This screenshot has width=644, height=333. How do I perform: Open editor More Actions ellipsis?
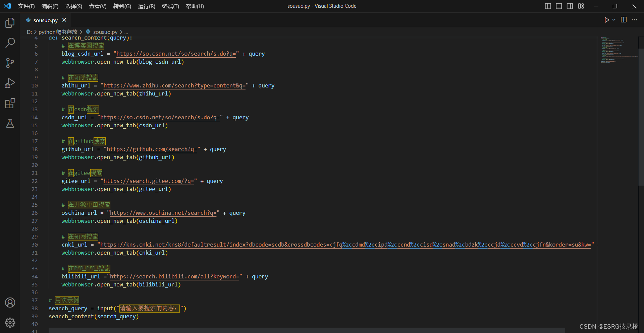coord(634,20)
